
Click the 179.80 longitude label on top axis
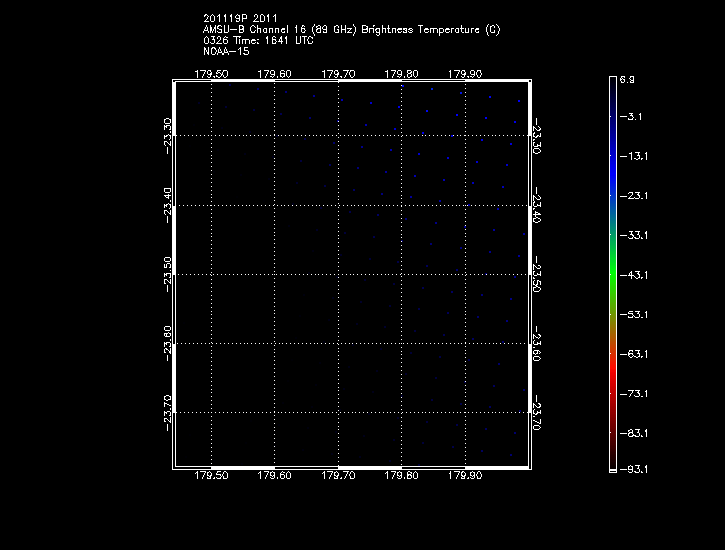(x=401, y=73)
